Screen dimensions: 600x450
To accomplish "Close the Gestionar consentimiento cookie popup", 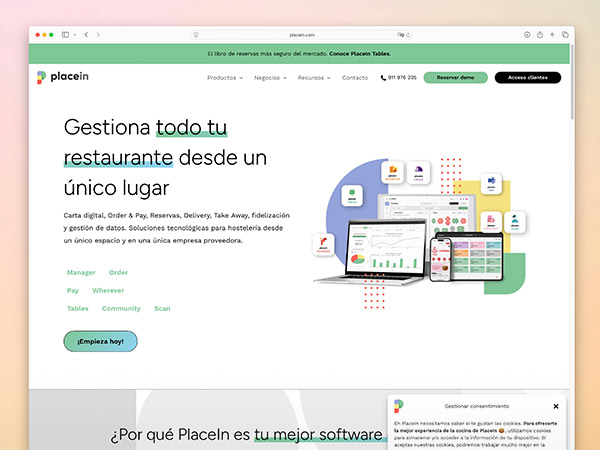I will [x=556, y=406].
